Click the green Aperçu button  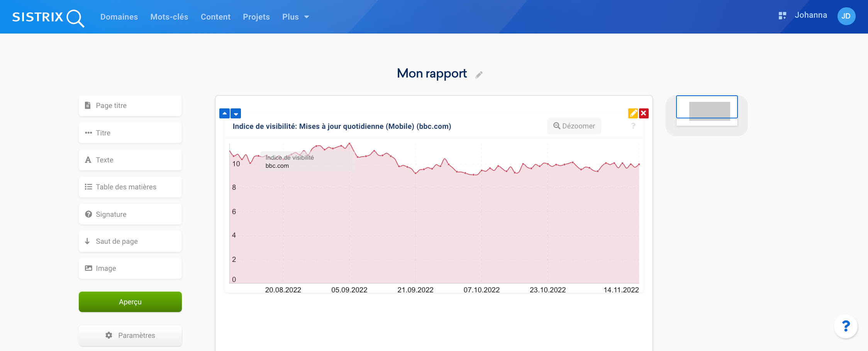[130, 302]
